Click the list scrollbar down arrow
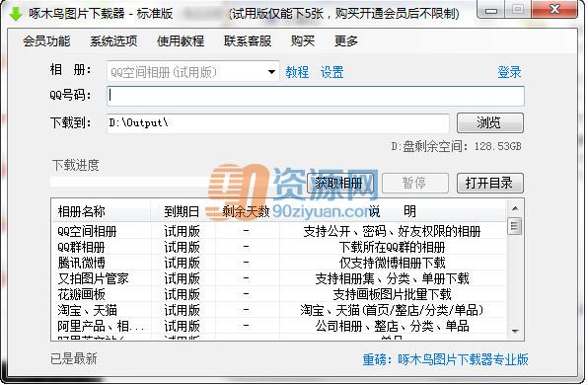Viewport: 588px width, 385px height. click(x=515, y=331)
